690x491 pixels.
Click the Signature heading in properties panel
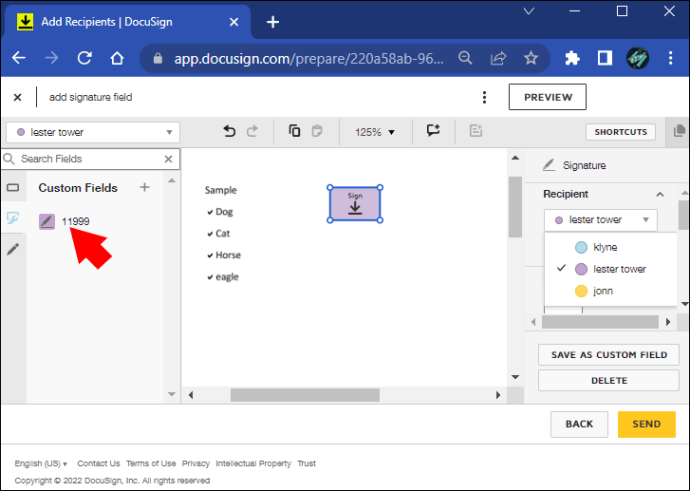(584, 165)
